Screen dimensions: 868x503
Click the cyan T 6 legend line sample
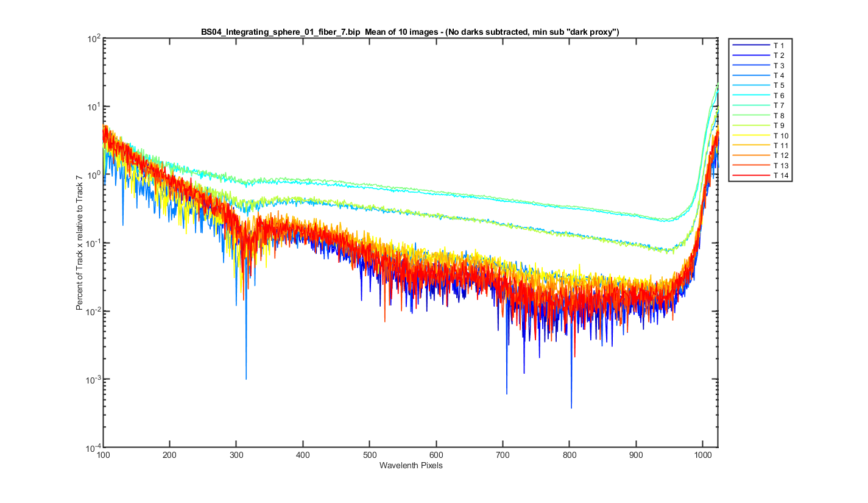751,96
